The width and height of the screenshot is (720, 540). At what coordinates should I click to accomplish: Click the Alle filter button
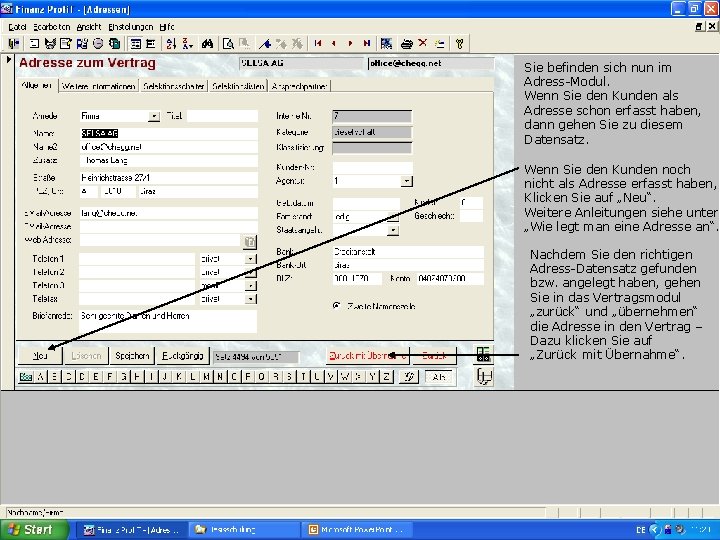[439, 377]
